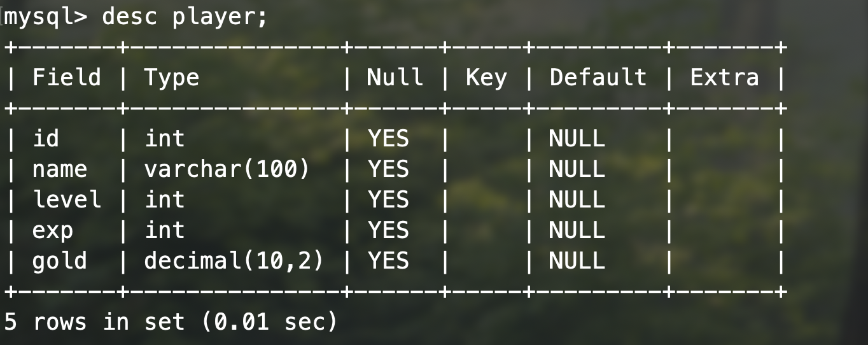
Task: Click the Null column header
Action: pyautogui.click(x=395, y=78)
